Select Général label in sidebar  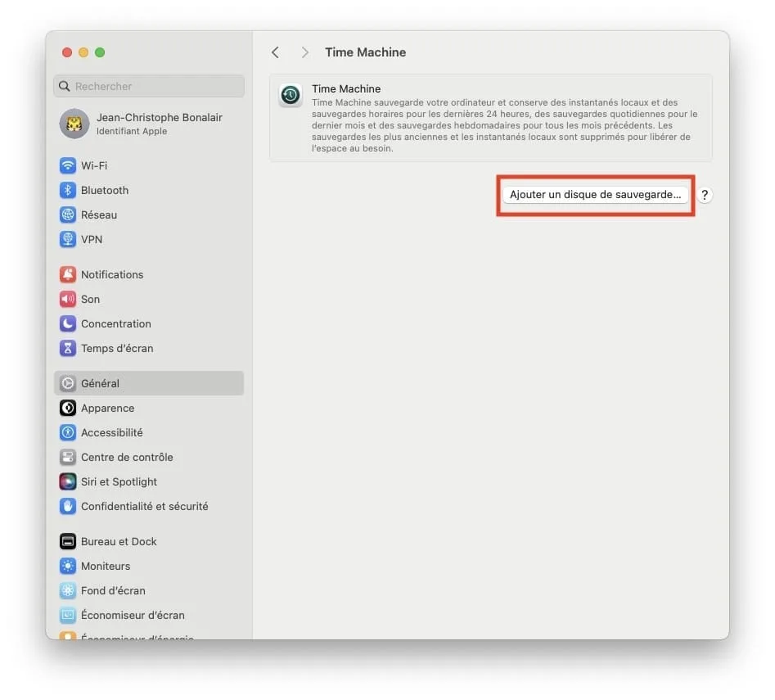coord(100,383)
